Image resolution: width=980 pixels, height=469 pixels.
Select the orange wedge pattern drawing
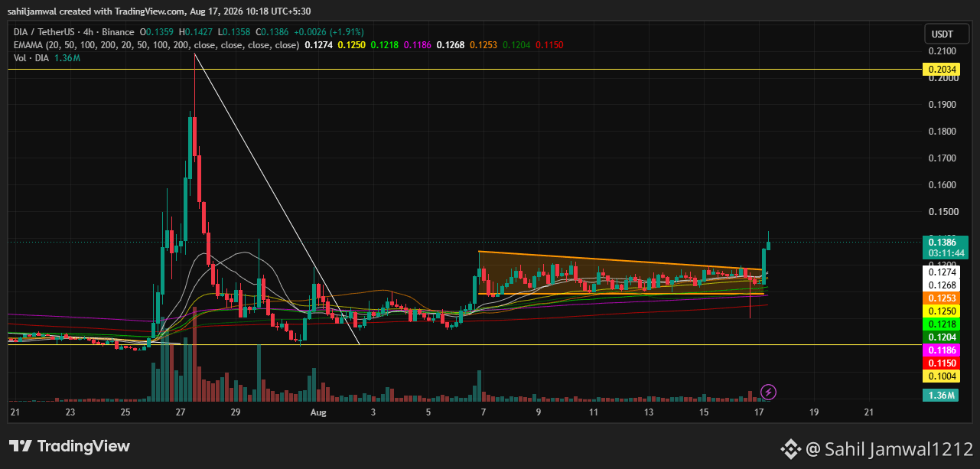621,273
